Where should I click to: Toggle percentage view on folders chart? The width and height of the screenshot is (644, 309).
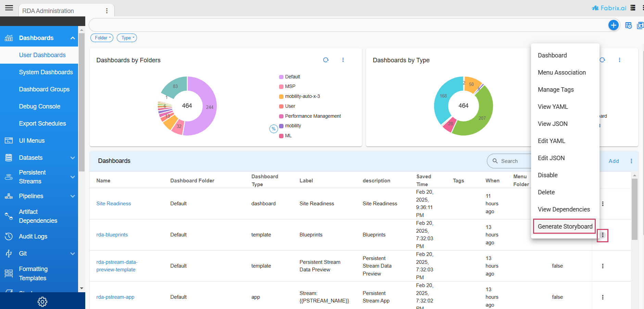(x=273, y=129)
